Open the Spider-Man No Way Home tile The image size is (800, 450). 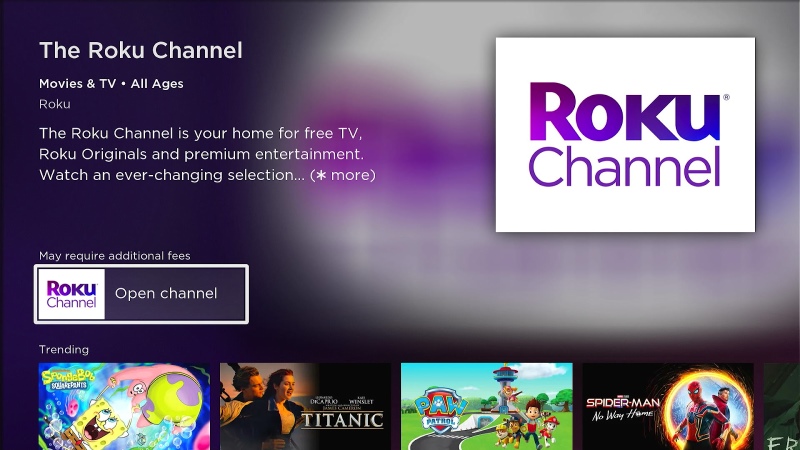pyautogui.click(x=668, y=407)
